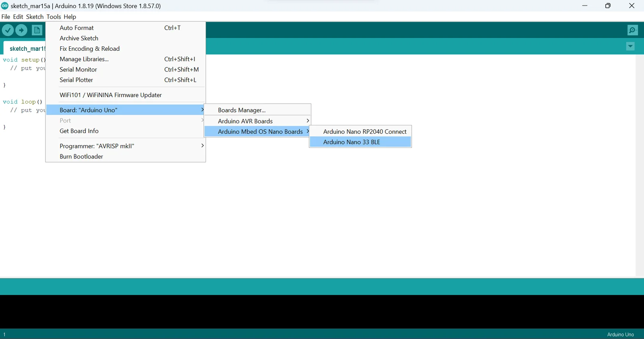Expand Board: "Arduino Uno" submenu
Screen dimensions: 644x339
point(126,110)
